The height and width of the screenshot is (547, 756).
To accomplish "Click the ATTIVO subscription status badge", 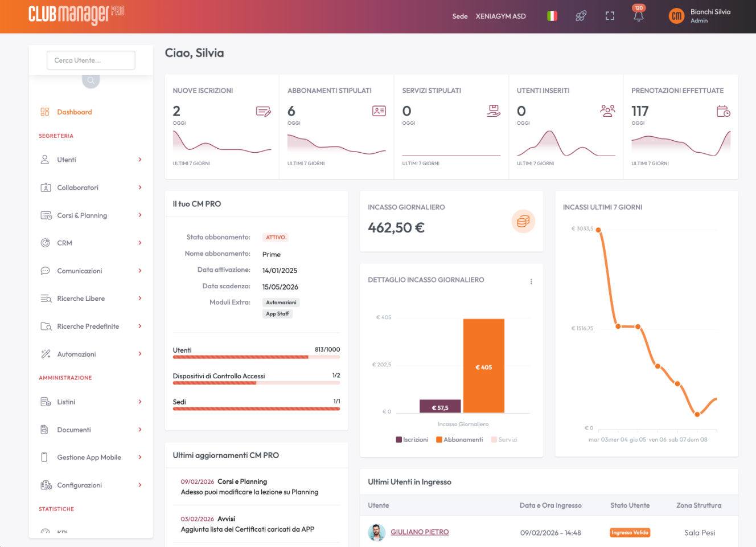I will coord(276,238).
